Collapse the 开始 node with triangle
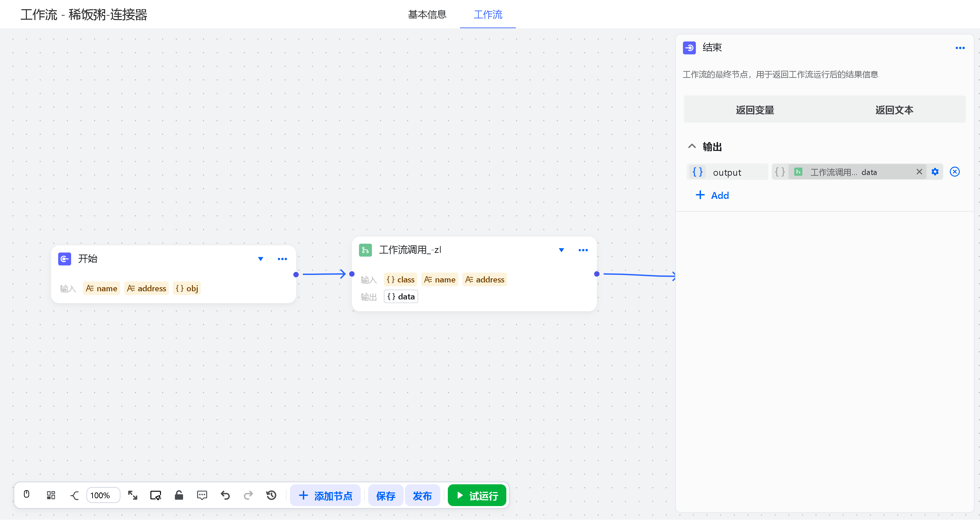The width and height of the screenshot is (980, 520). point(261,259)
